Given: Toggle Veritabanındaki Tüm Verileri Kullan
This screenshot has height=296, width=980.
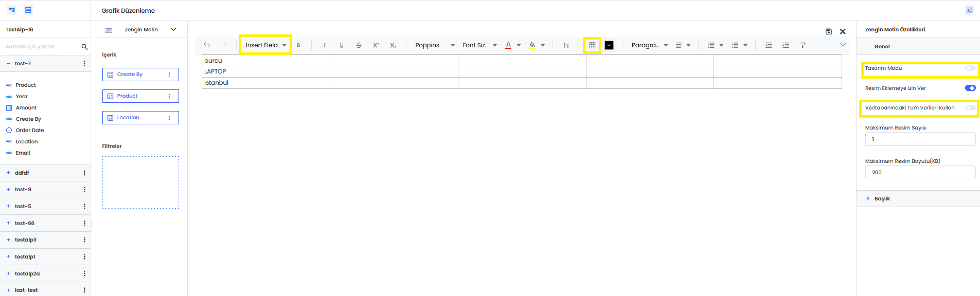Looking at the screenshot, I should point(970,108).
